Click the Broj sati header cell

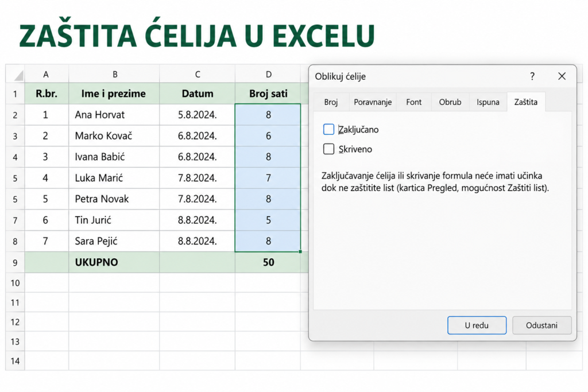[x=268, y=94]
